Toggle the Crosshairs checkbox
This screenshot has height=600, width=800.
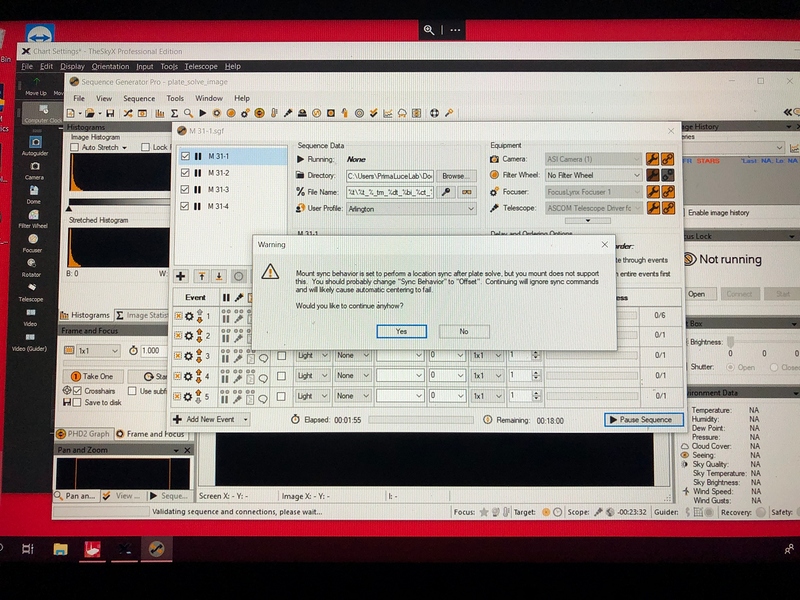[x=78, y=391]
